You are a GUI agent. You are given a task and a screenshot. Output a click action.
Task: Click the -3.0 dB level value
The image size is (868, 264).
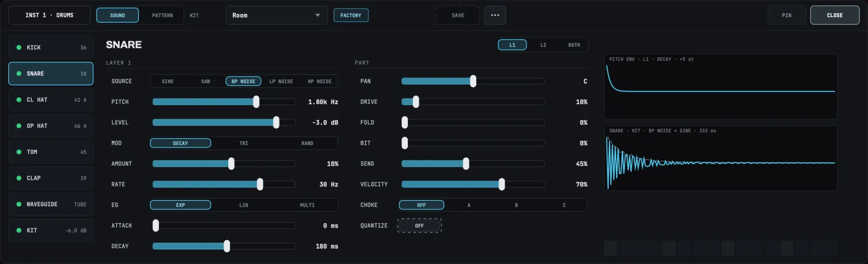pos(325,123)
